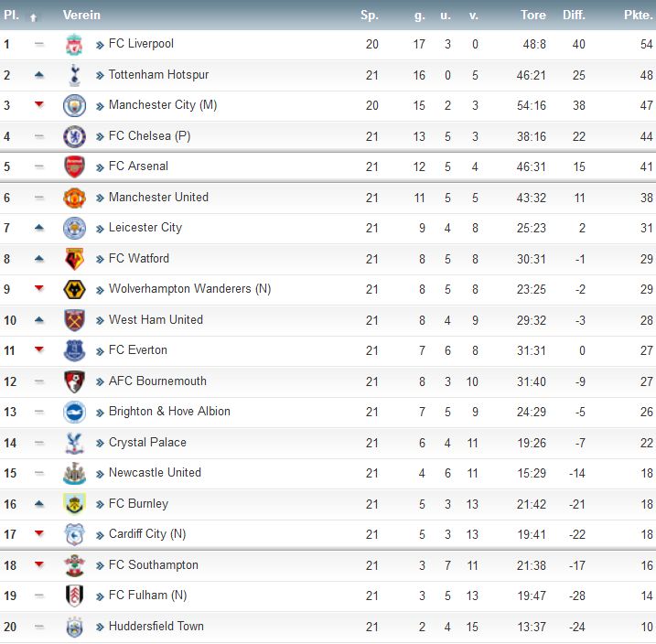The height and width of the screenshot is (644, 656).
Task: Open the FC Southampton team link
Action: [x=153, y=564]
